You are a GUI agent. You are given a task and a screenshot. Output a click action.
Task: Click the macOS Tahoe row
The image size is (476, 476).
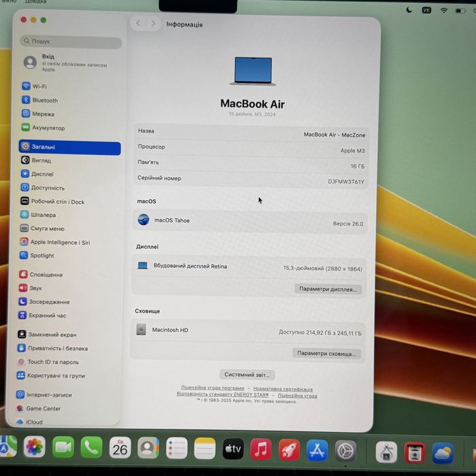point(250,222)
